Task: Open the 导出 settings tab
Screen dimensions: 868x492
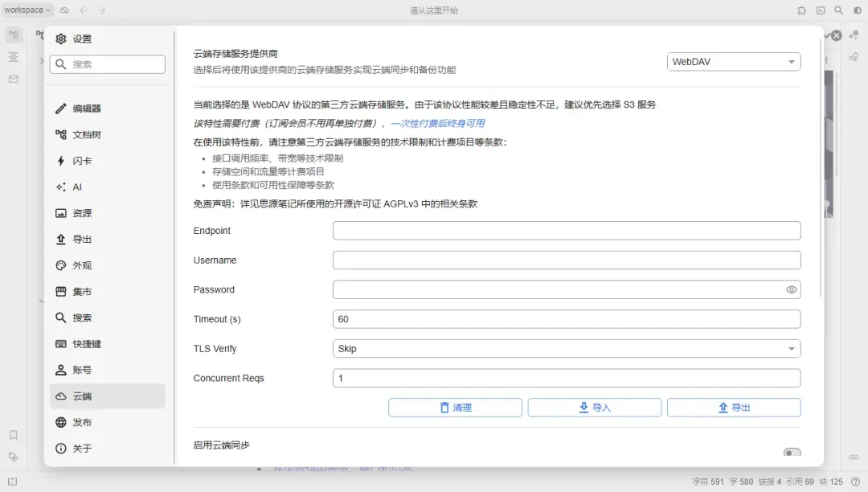Action: point(108,239)
